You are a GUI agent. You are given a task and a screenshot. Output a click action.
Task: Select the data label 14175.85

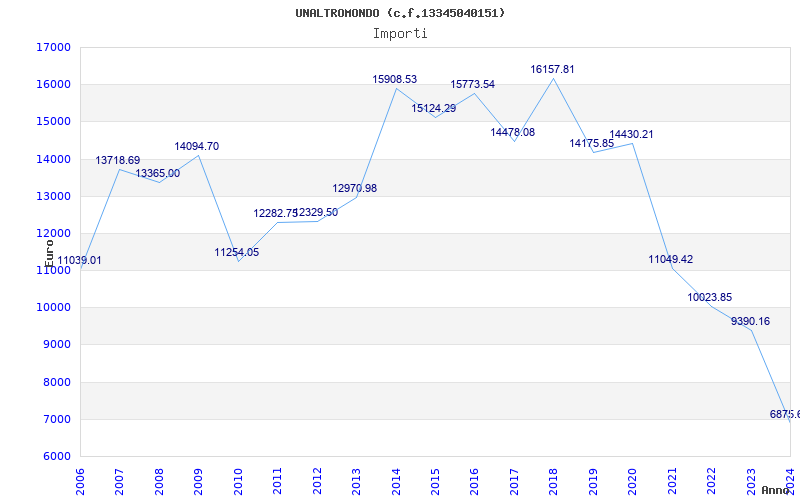(592, 144)
